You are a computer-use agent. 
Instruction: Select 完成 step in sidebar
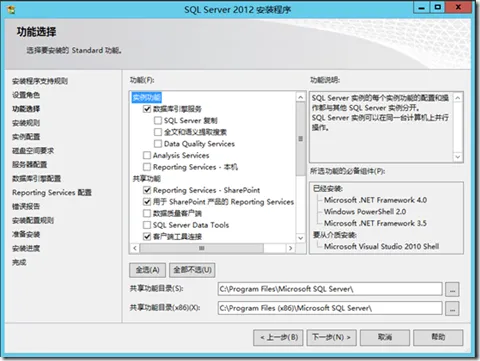tap(19, 262)
